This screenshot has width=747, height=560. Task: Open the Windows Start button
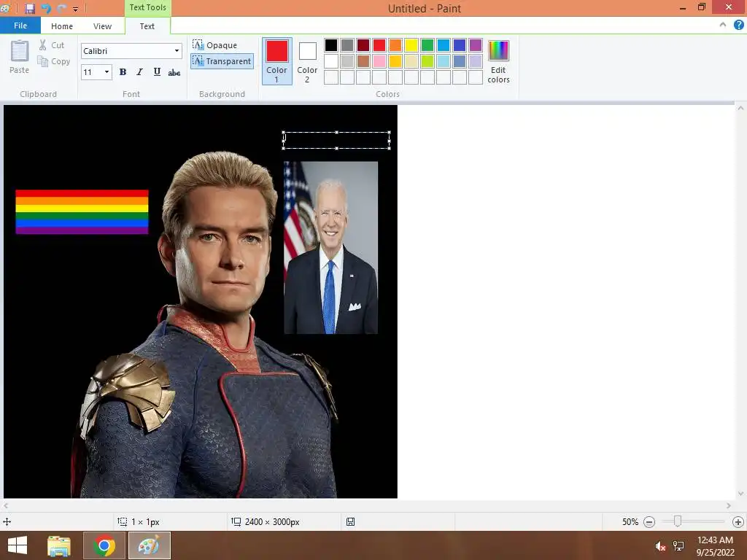pyautogui.click(x=18, y=545)
